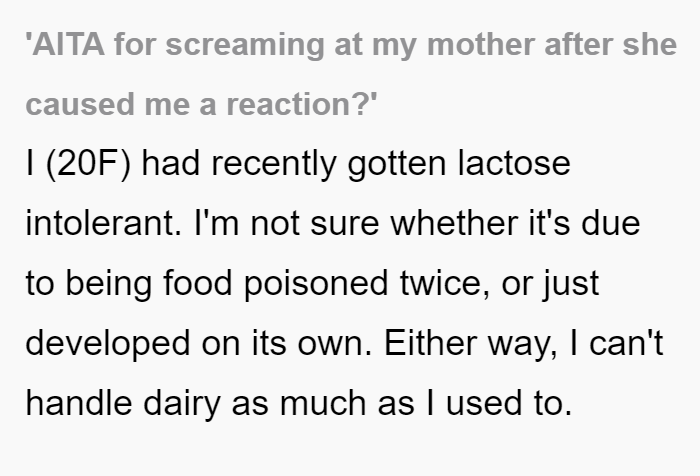
Task: Click the phrase 'caused me a reaction?'
Action: 202,104
